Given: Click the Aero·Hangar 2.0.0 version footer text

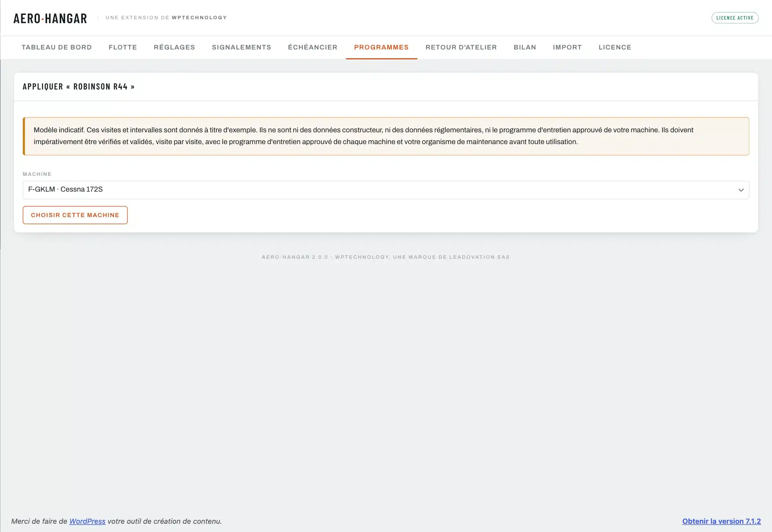Looking at the screenshot, I should tap(386, 257).
